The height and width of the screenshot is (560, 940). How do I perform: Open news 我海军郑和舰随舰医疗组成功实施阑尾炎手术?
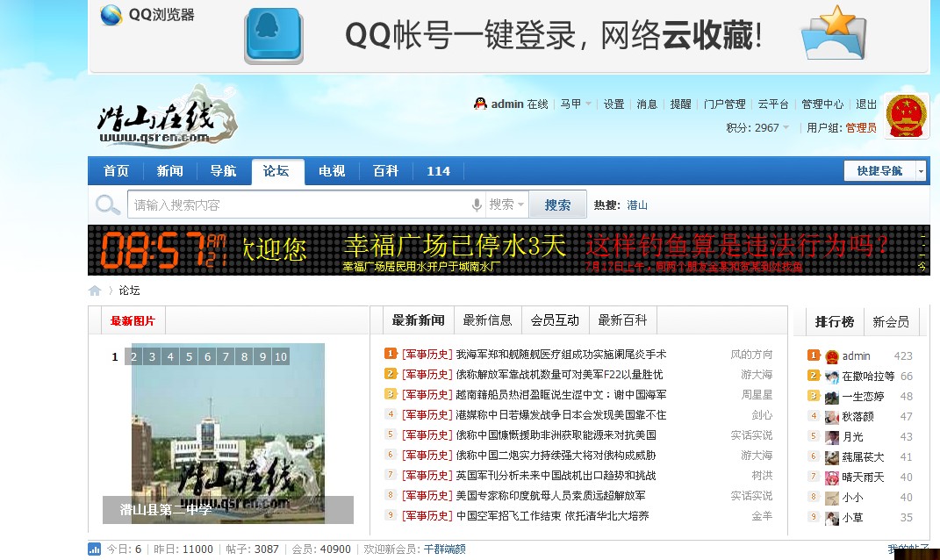point(561,355)
